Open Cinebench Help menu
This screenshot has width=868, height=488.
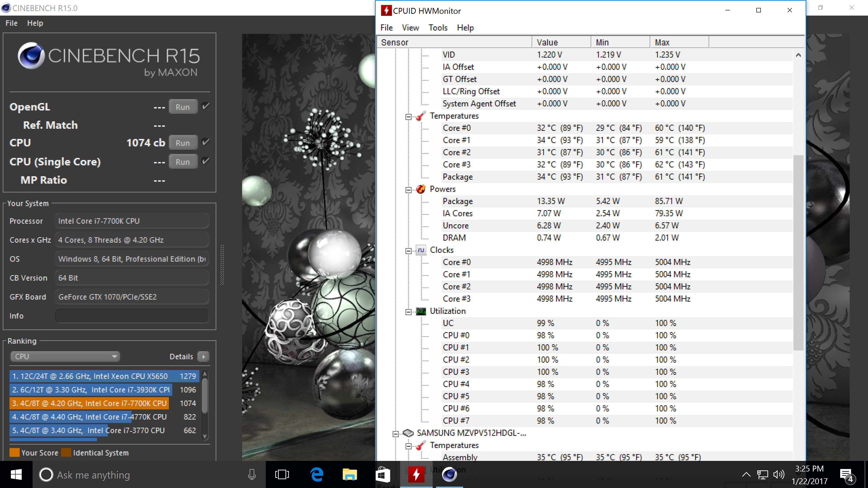pyautogui.click(x=35, y=23)
